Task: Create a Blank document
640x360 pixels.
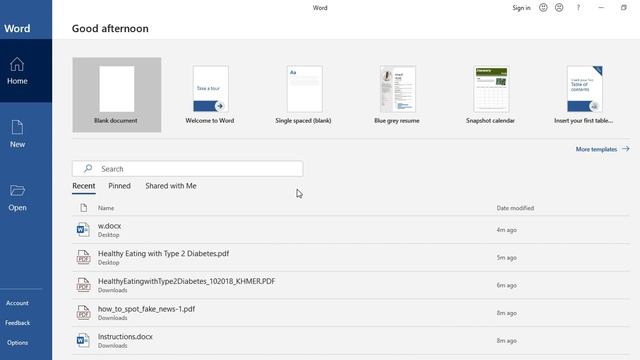Action: (x=117, y=95)
